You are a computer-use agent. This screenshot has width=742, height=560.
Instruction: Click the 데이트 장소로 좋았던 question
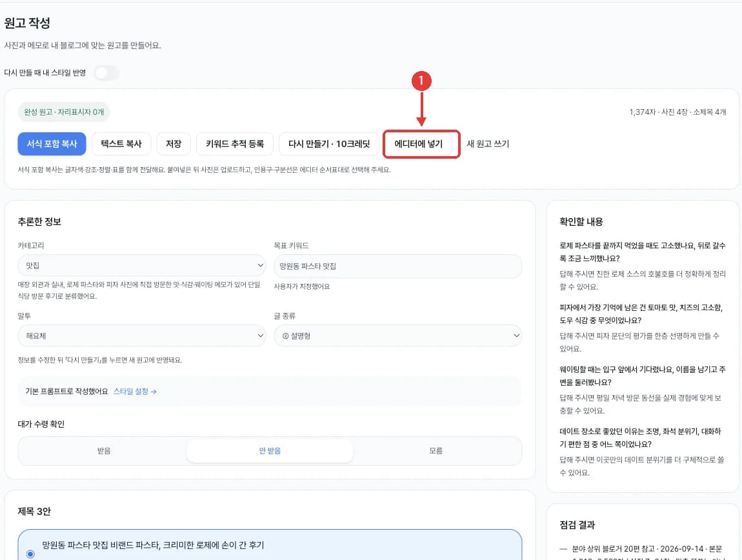click(x=640, y=438)
